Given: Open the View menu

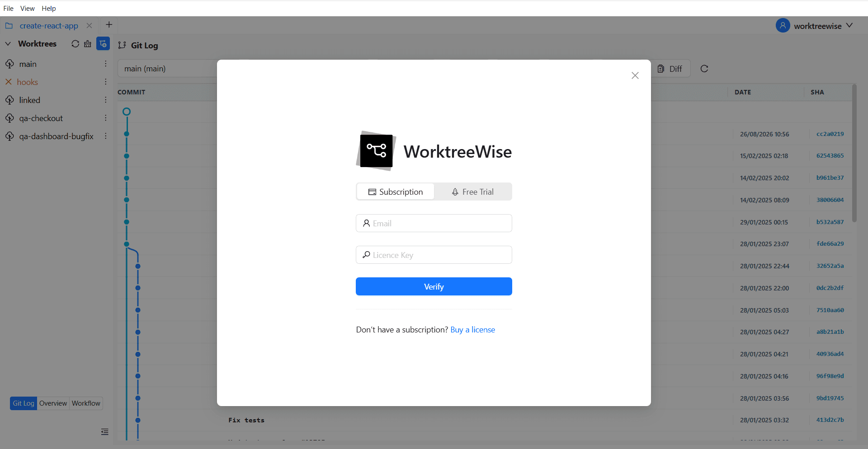Looking at the screenshot, I should click(x=27, y=8).
